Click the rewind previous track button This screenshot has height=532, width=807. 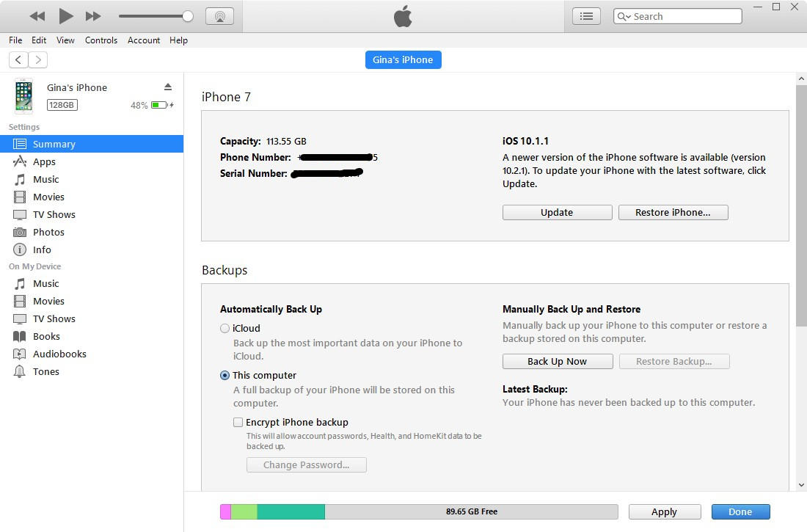(37, 16)
